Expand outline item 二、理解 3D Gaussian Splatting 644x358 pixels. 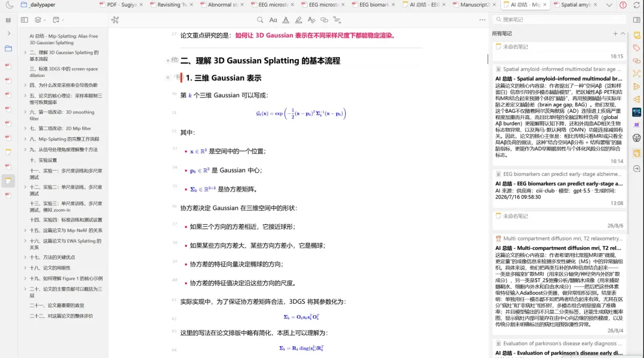25,53
